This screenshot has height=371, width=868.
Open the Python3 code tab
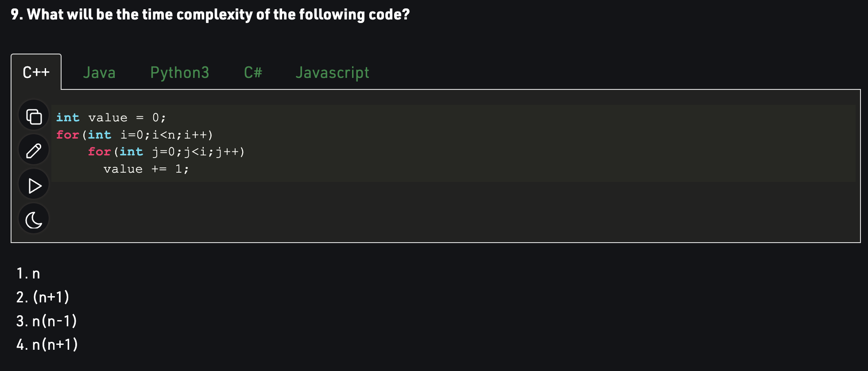(180, 73)
